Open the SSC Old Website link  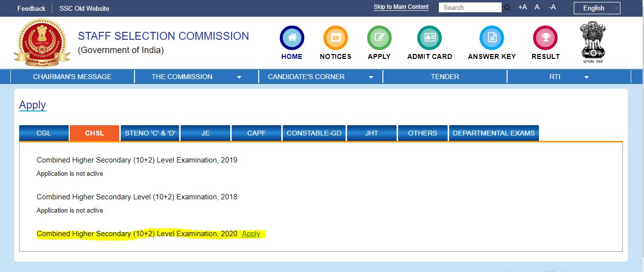click(x=84, y=8)
